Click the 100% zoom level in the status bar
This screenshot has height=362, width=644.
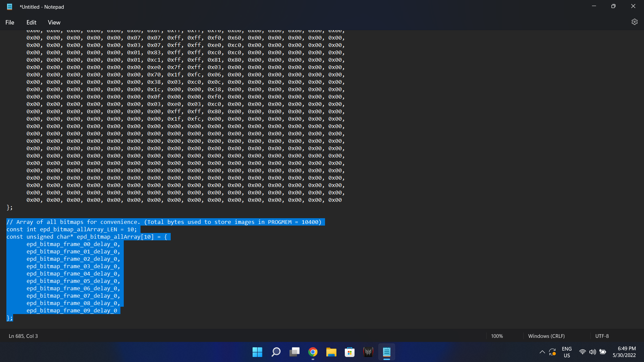point(497,336)
